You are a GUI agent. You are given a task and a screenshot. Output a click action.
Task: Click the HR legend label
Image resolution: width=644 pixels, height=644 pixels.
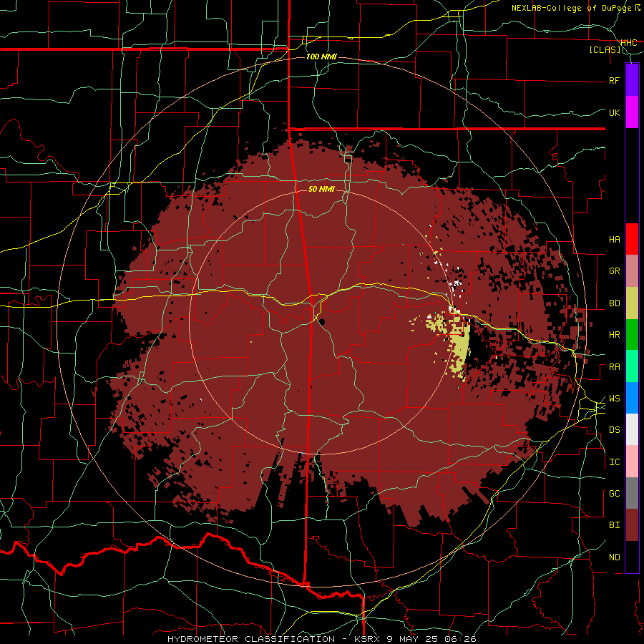(x=615, y=335)
